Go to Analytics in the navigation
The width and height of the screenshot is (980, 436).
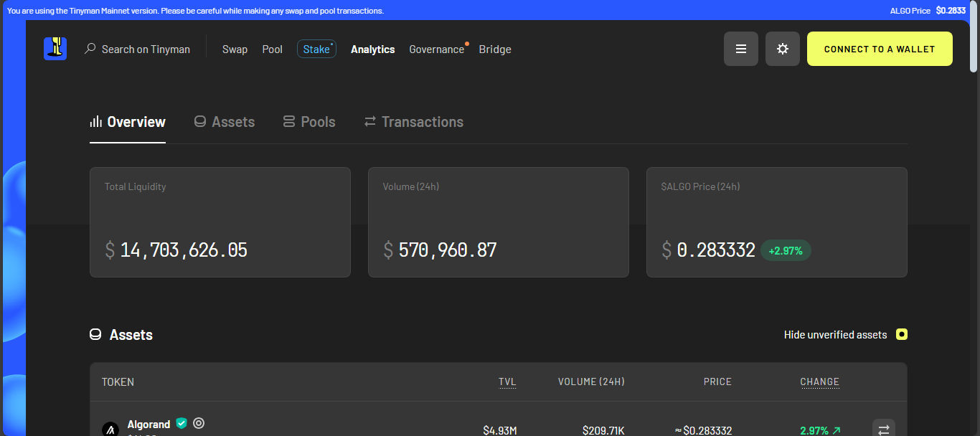(373, 49)
